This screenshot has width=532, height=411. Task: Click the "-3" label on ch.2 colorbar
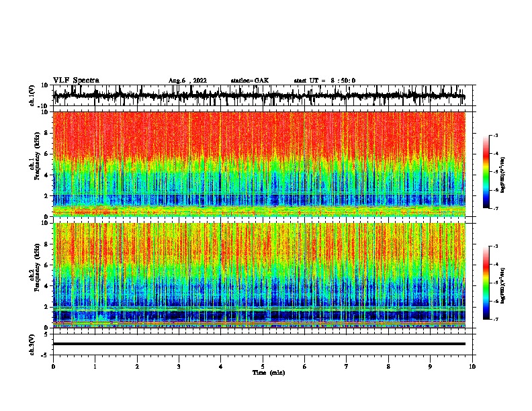click(495, 246)
